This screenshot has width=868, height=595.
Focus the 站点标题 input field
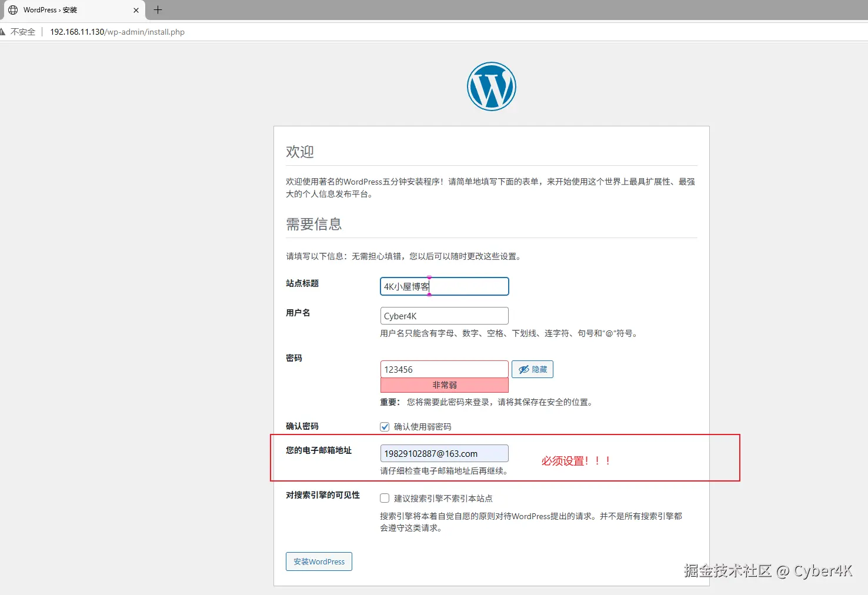click(x=445, y=286)
